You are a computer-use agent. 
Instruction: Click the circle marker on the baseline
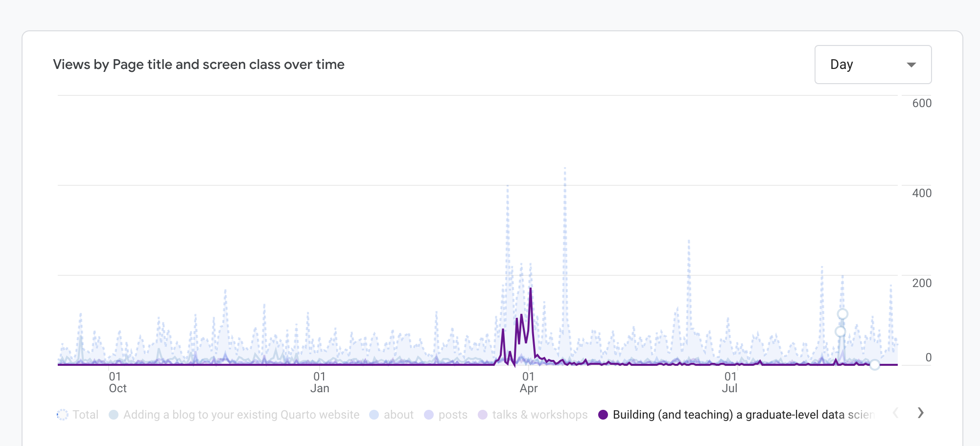[x=875, y=365]
